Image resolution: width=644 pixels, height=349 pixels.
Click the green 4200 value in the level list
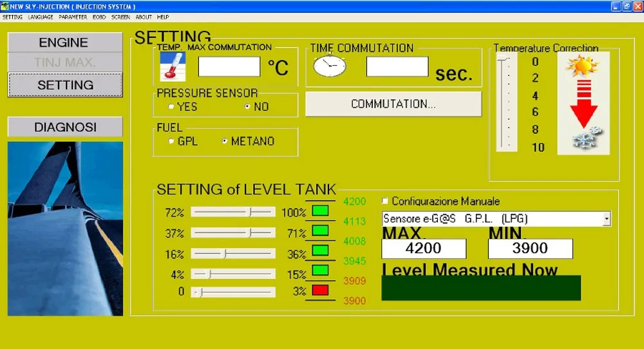pos(354,201)
